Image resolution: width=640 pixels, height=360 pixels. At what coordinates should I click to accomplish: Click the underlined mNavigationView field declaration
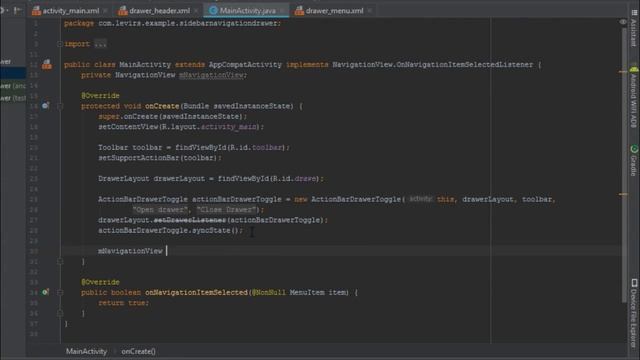211,75
